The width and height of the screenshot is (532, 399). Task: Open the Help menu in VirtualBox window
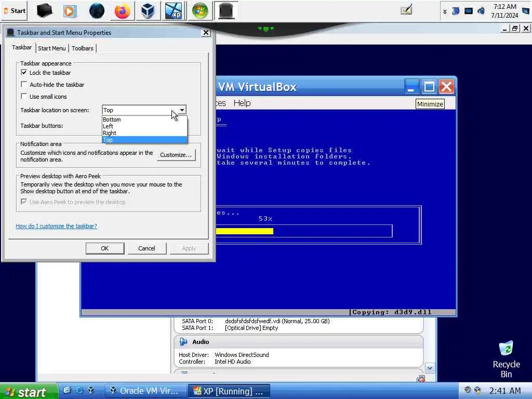pyautogui.click(x=242, y=103)
